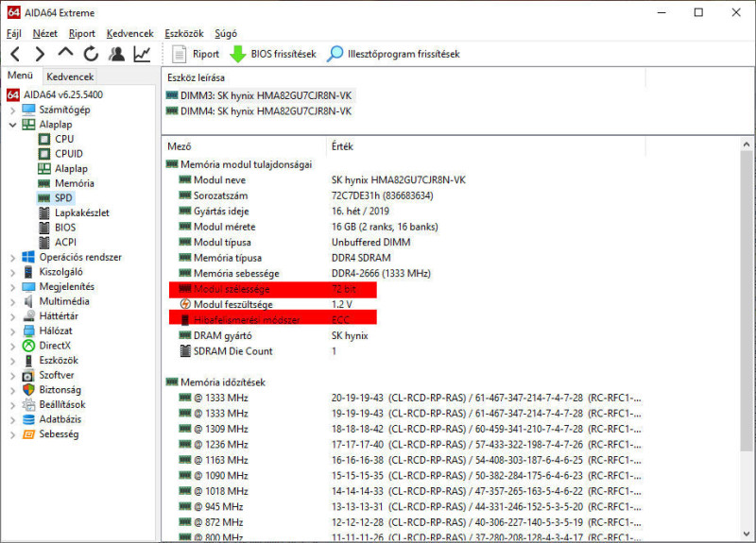Click the Memória chip icon in sidebar
Screen dimensions: 756x543
pos(44,183)
